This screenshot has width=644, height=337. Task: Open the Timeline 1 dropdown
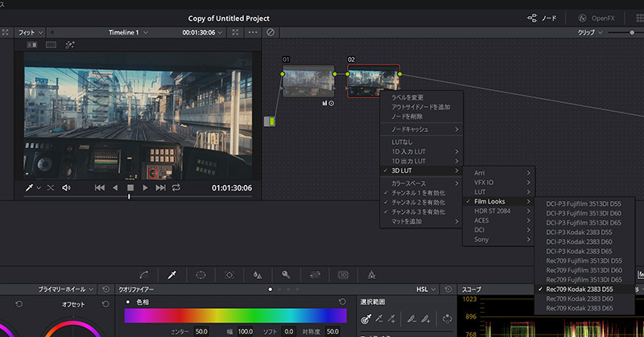point(128,32)
